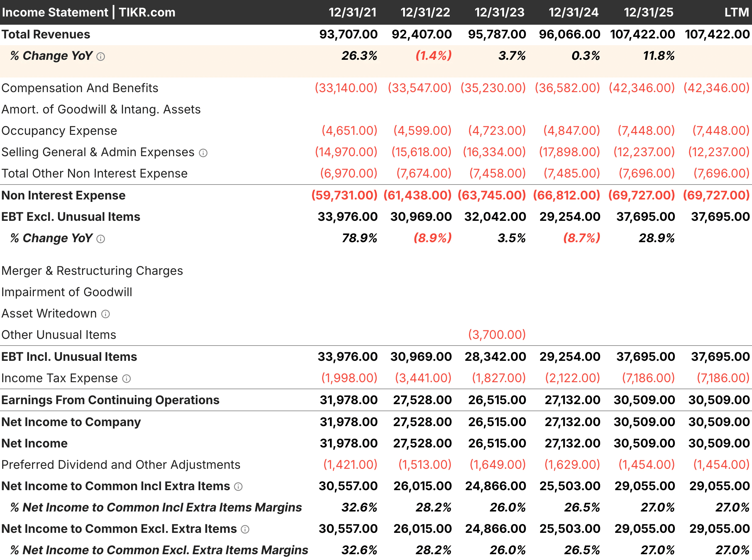Select the 12/31/21 column header
This screenshot has width=752, height=560.
click(x=353, y=12)
